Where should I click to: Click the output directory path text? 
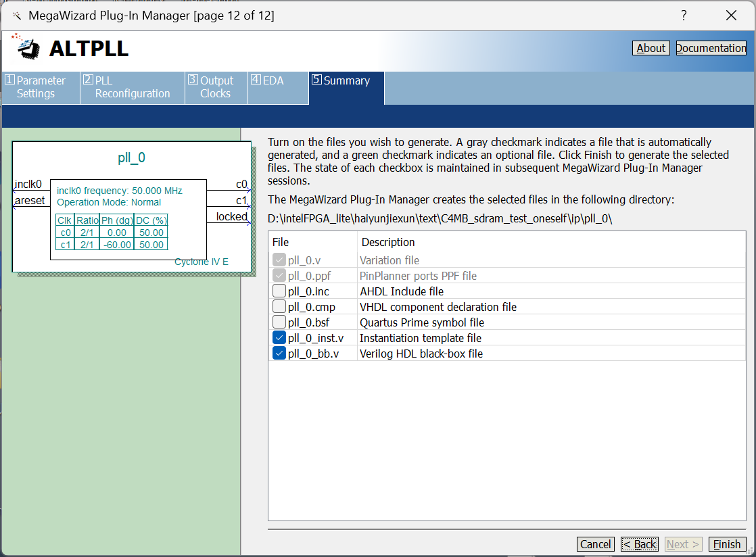440,219
